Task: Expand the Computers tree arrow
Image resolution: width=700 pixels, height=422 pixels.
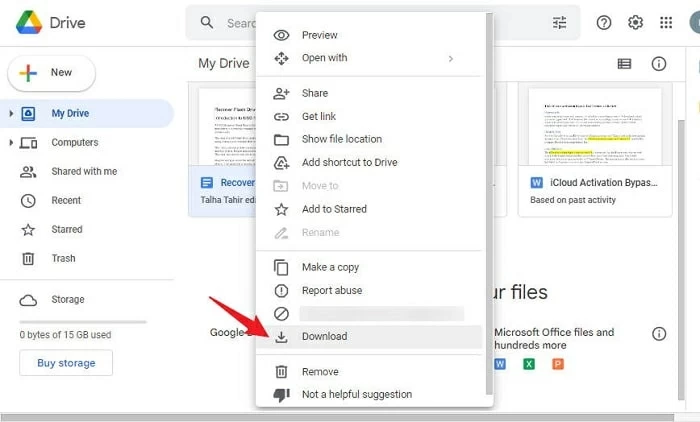Action: pyautogui.click(x=11, y=143)
